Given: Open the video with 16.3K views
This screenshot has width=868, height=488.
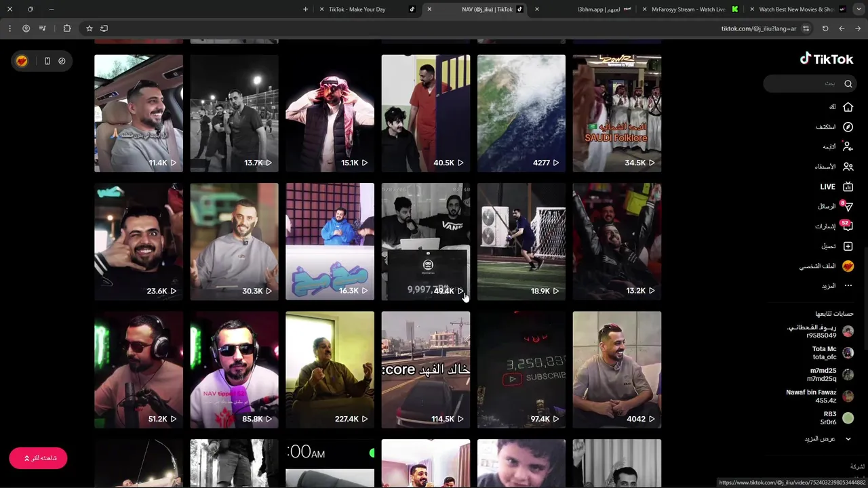Looking at the screenshot, I should pos(330,241).
